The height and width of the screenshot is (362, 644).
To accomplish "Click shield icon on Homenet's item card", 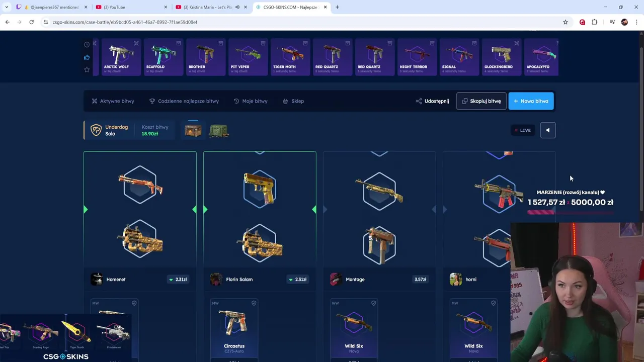I will (134, 303).
